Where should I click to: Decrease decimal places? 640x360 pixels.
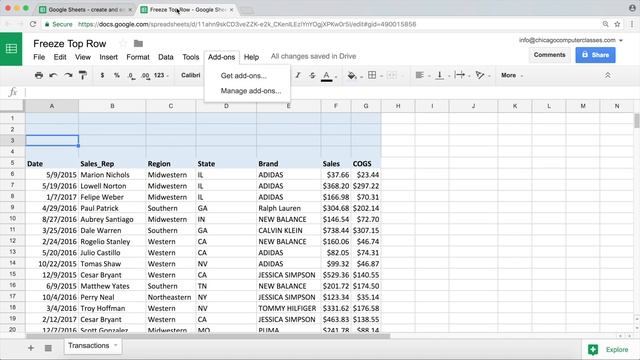point(131,76)
